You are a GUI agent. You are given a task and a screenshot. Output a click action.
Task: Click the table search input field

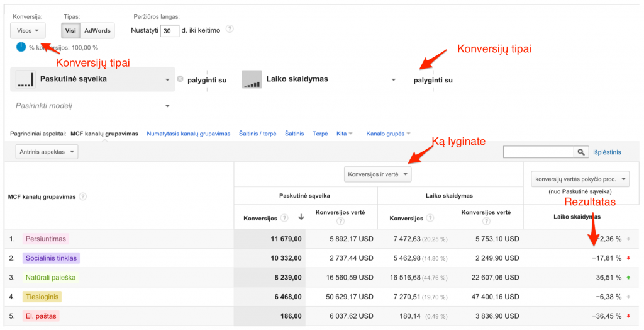538,152
